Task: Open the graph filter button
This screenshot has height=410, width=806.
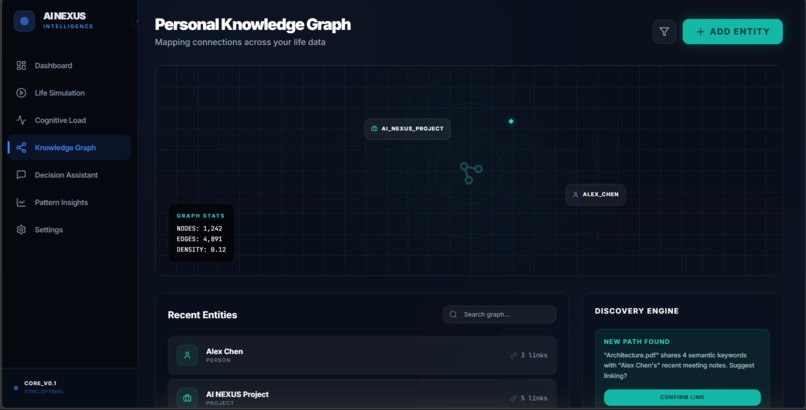Action: click(x=664, y=32)
